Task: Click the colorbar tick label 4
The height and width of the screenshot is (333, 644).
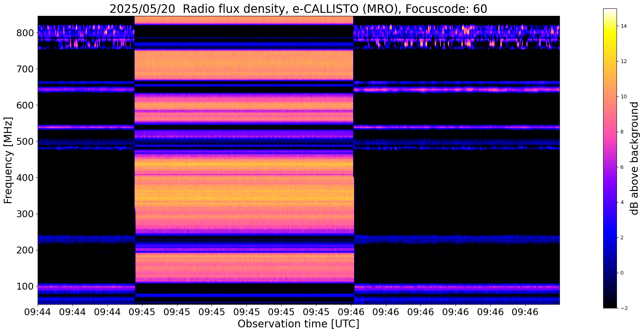Action: pyautogui.click(x=622, y=202)
